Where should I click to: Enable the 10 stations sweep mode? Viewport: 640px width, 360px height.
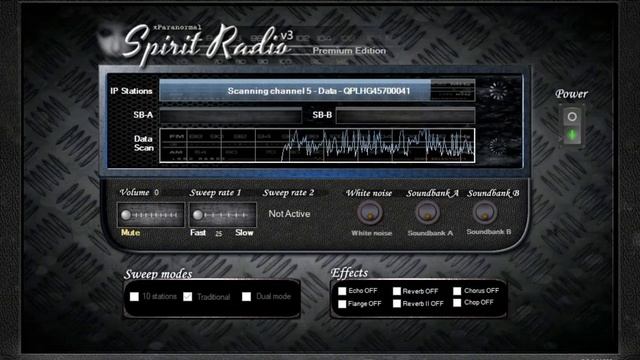pyautogui.click(x=134, y=297)
